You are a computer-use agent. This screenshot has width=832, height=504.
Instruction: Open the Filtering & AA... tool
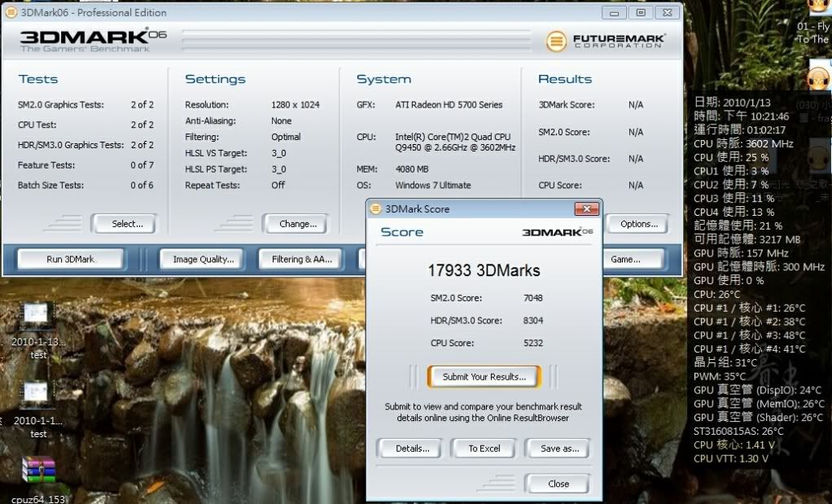coord(302,260)
